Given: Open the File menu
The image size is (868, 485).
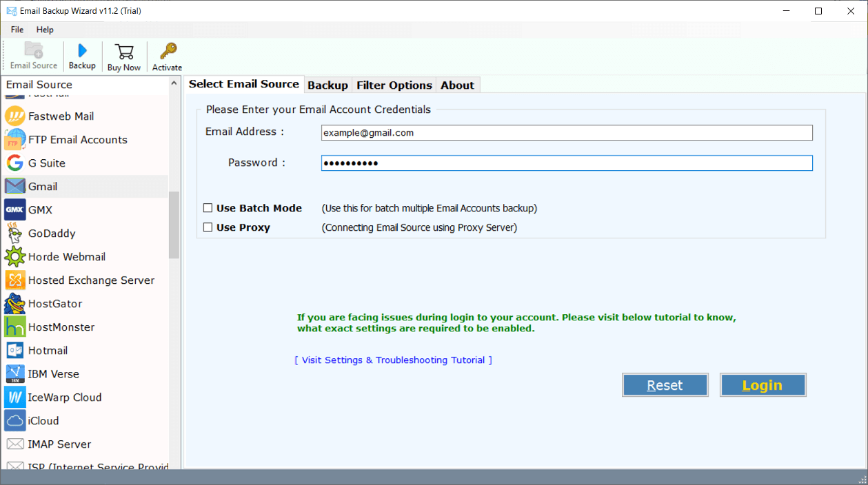Looking at the screenshot, I should [17, 30].
